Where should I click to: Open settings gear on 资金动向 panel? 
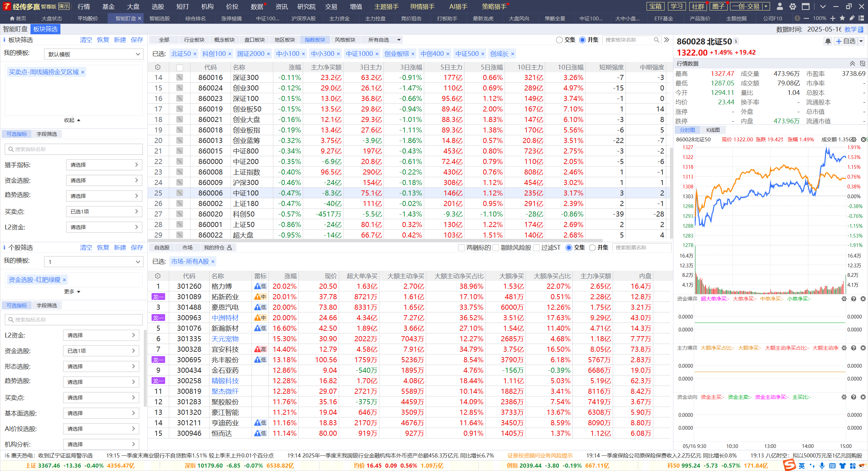click(x=844, y=397)
